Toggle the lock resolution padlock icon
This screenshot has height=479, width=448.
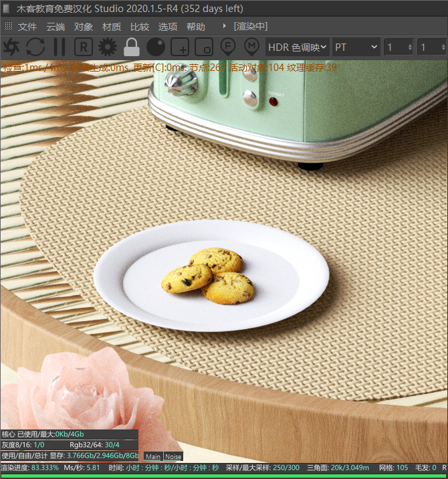pos(132,47)
